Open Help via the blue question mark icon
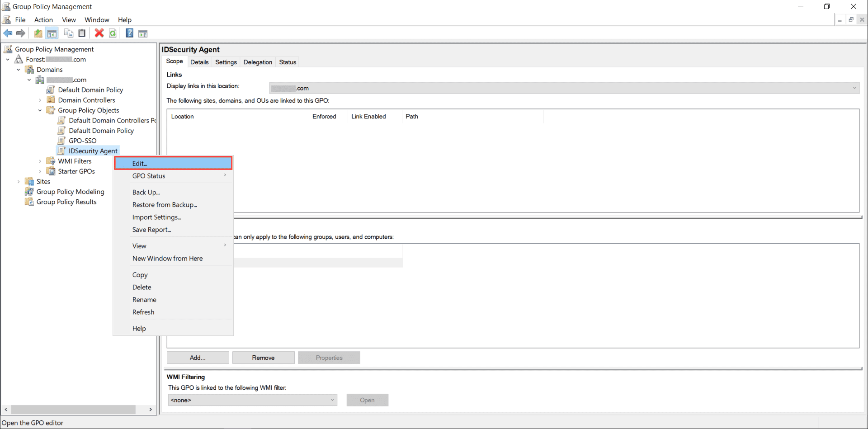Viewport: 868px width, 429px height. coord(129,33)
